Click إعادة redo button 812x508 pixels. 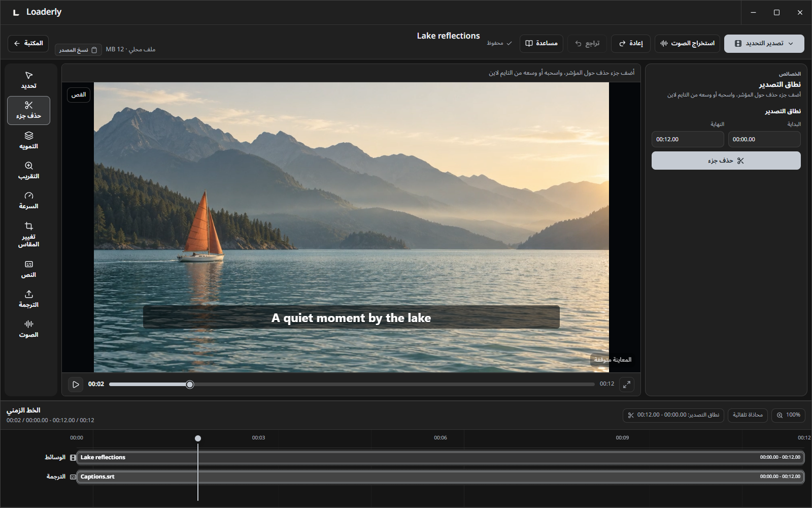pos(631,43)
